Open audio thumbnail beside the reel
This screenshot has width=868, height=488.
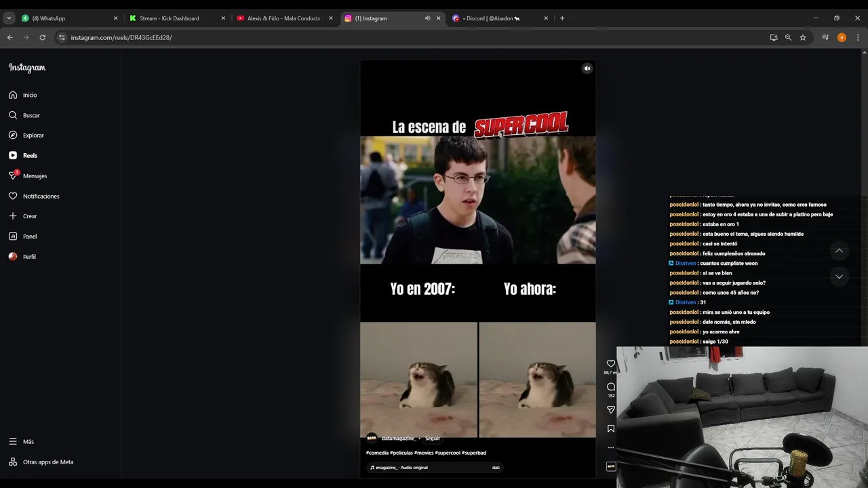(611, 466)
